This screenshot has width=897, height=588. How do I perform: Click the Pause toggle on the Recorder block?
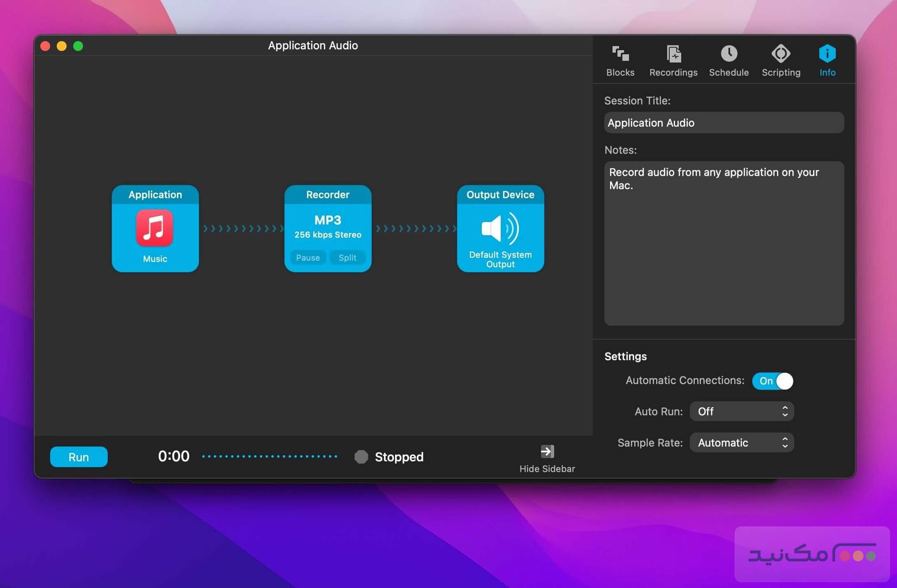click(307, 257)
